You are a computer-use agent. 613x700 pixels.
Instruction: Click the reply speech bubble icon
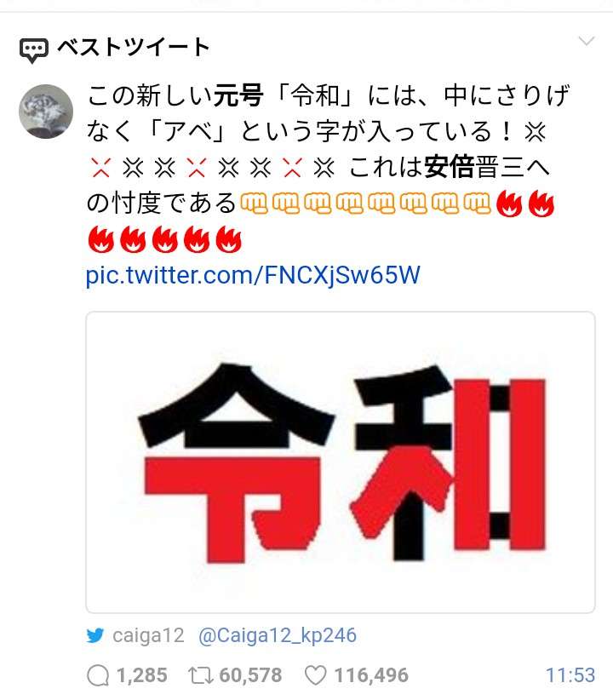click(98, 675)
